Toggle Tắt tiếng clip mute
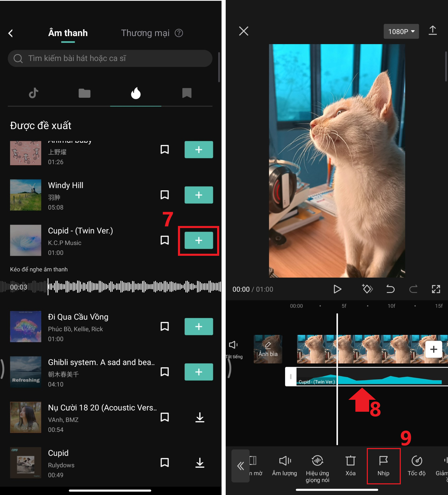This screenshot has height=495, width=448. click(233, 348)
